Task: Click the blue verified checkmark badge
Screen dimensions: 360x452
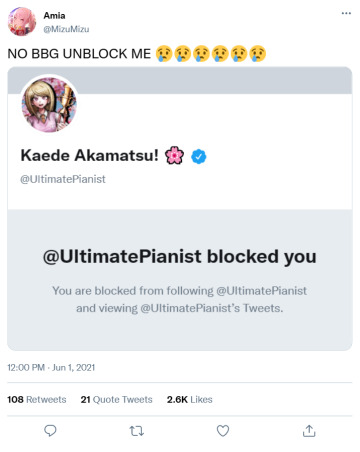Action: pyautogui.click(x=199, y=156)
